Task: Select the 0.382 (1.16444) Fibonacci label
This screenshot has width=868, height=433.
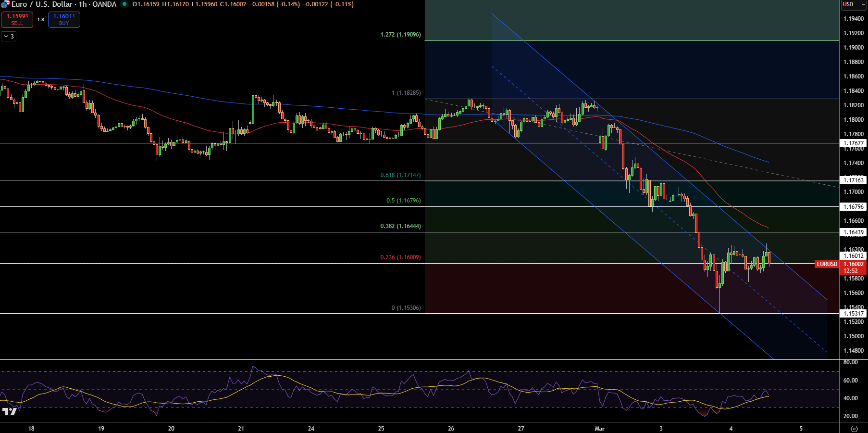Action: click(x=400, y=226)
